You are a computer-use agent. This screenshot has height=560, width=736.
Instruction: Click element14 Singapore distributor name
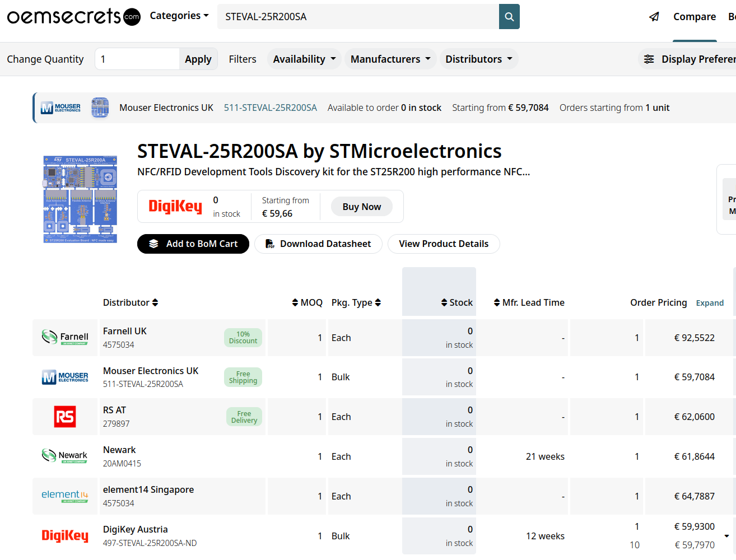pyautogui.click(x=148, y=489)
